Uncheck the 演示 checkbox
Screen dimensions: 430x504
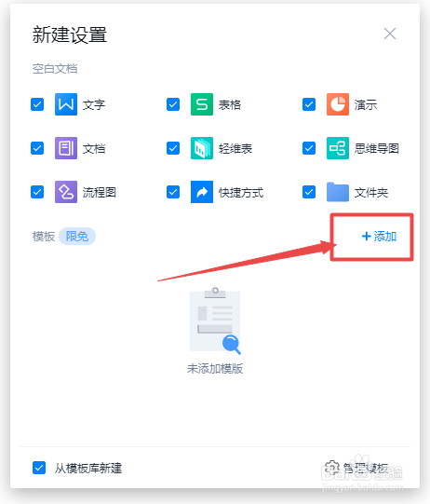309,104
